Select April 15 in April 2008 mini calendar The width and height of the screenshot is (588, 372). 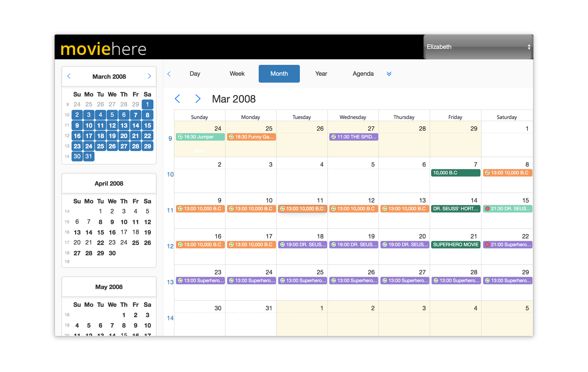100,232
